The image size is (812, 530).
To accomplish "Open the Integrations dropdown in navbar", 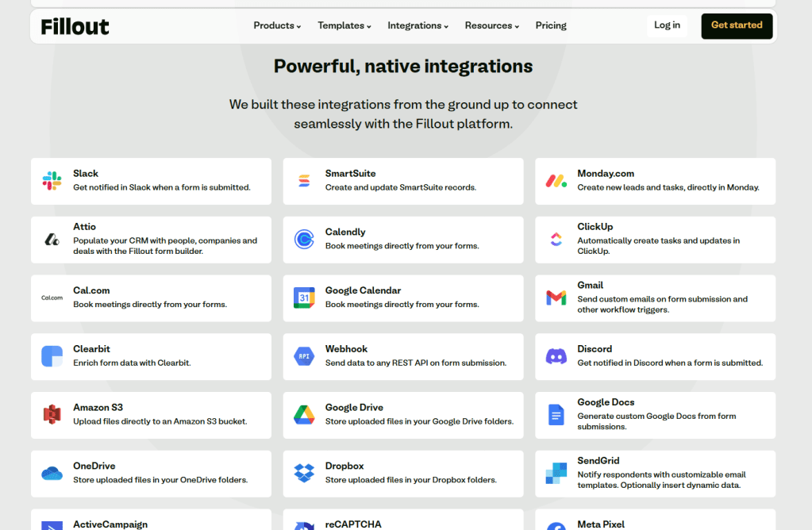I will coord(418,25).
